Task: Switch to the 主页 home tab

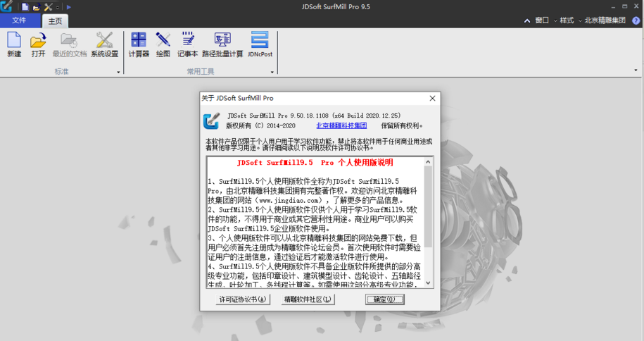Action: point(55,21)
